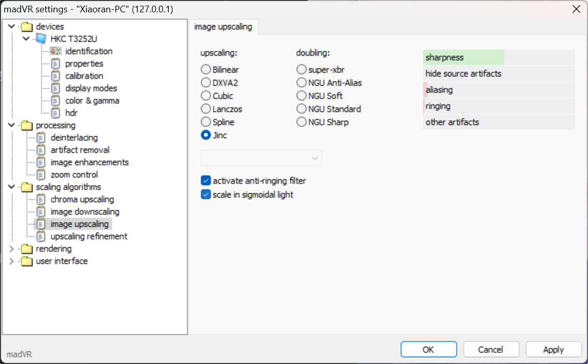
Task: Choose NGU Sharp doubling algorithm
Action: [x=301, y=122]
